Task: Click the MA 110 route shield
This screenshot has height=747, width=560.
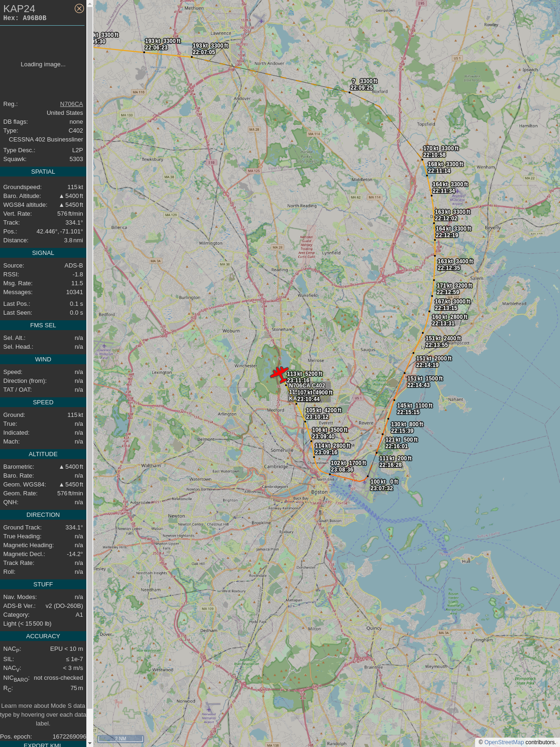Action: click(x=139, y=92)
